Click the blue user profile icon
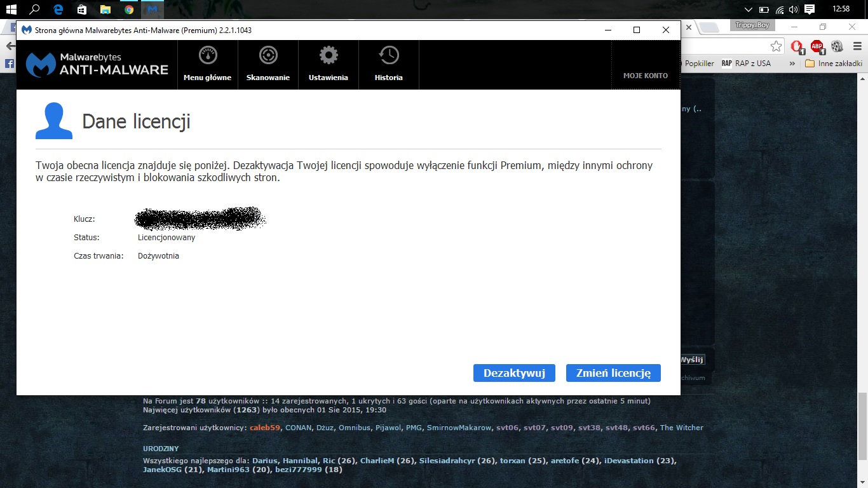Image resolution: width=868 pixels, height=488 pixels. pyautogui.click(x=54, y=121)
